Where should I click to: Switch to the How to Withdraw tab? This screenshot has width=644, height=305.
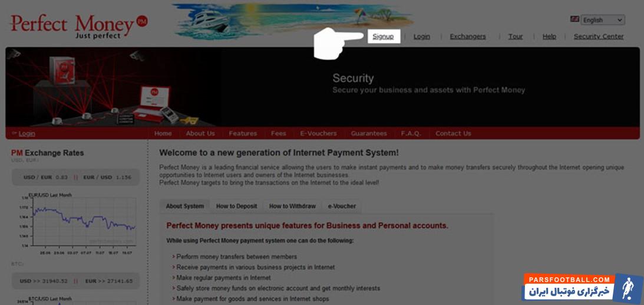tap(292, 206)
